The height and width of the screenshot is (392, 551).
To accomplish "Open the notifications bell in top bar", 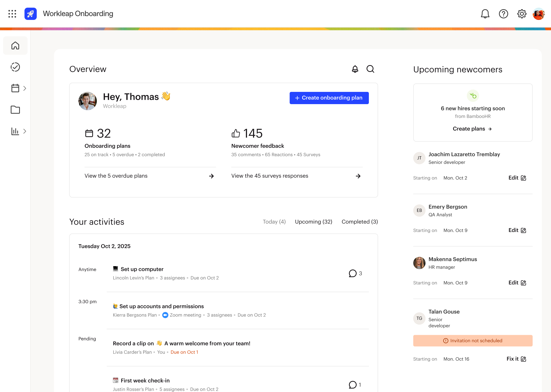I will [485, 14].
